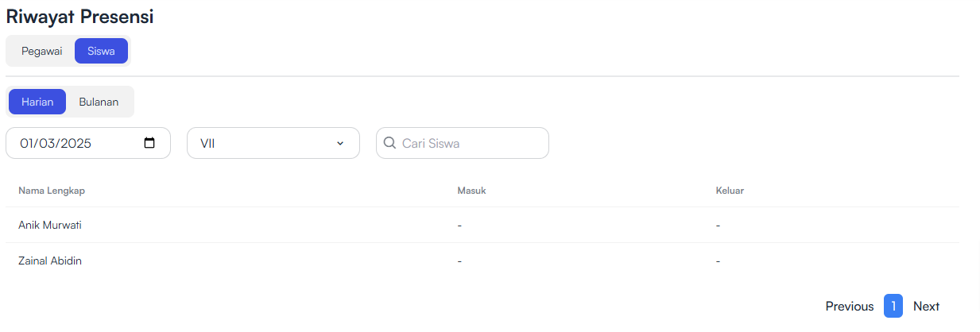This screenshot has height=332, width=980.
Task: Switch to Bulanan monthly view
Action: 99,102
